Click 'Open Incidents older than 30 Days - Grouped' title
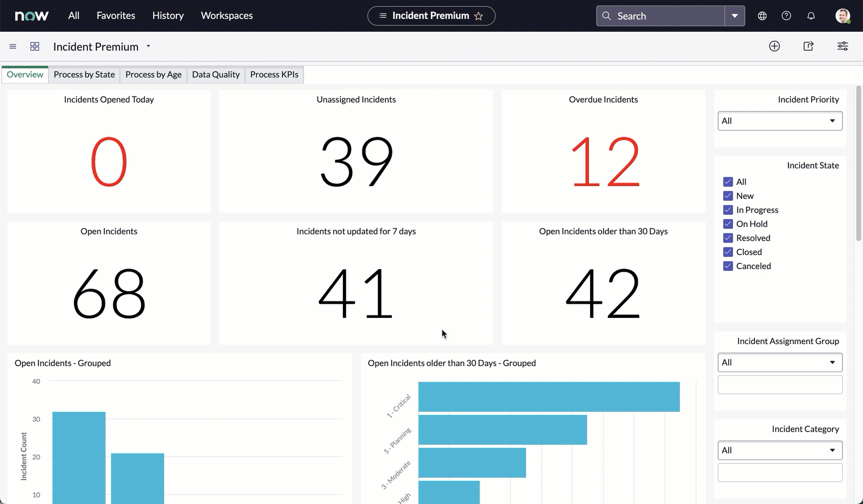 [x=452, y=363]
